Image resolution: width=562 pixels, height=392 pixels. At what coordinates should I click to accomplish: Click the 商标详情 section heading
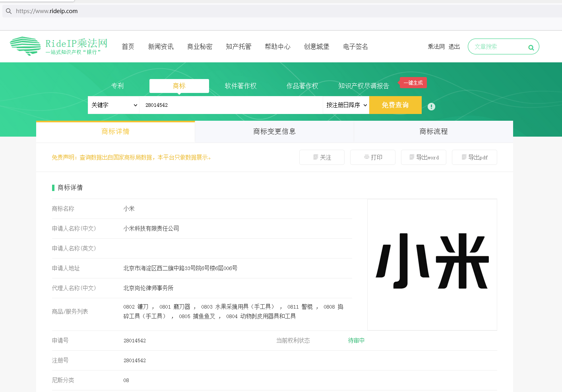[70, 187]
